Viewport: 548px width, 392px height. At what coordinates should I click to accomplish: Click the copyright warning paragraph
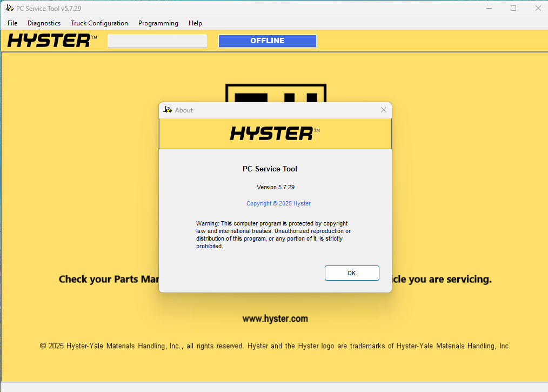(273, 235)
